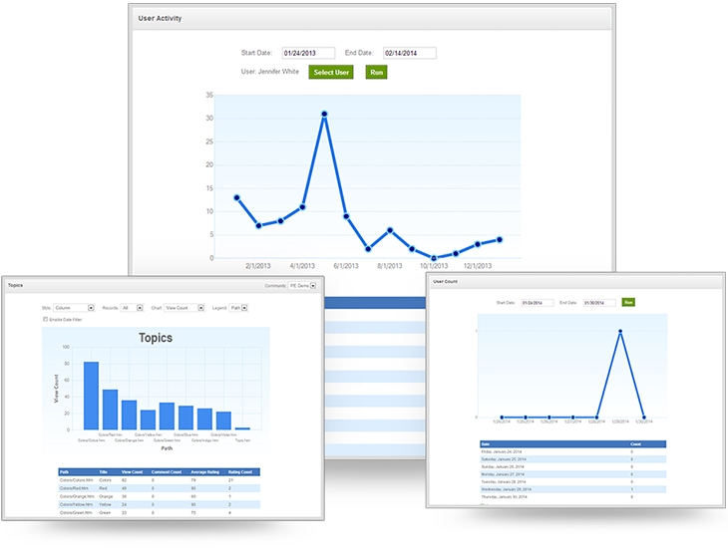Select the Colors/Colors.htm row in Topics table

coord(160,480)
